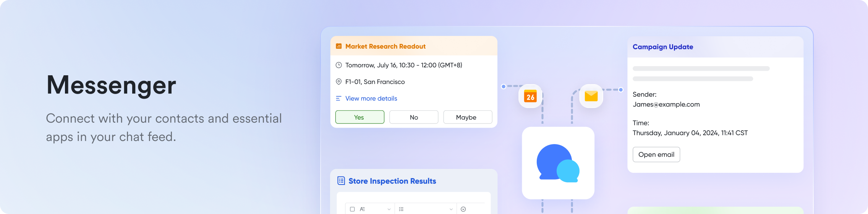Open the View more details link
This screenshot has height=214, width=868.
pos(371,99)
